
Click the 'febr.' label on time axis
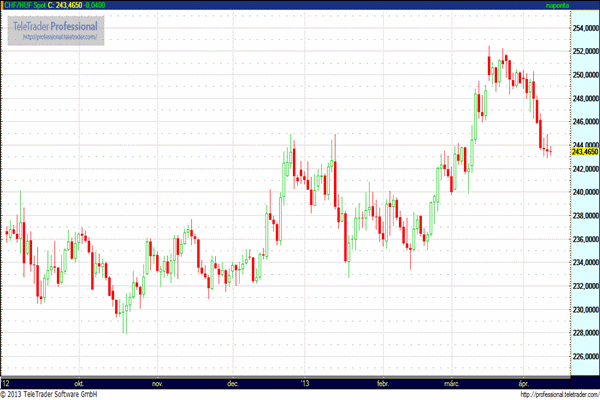pos(382,383)
